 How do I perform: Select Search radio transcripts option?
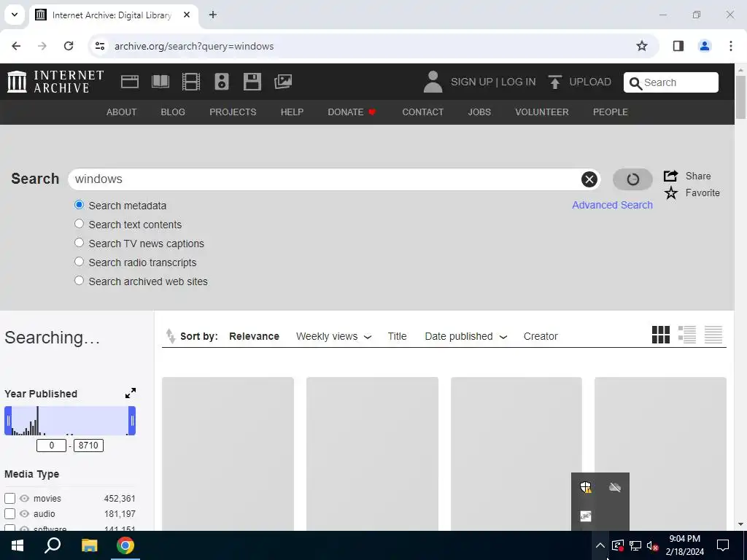pos(79,262)
